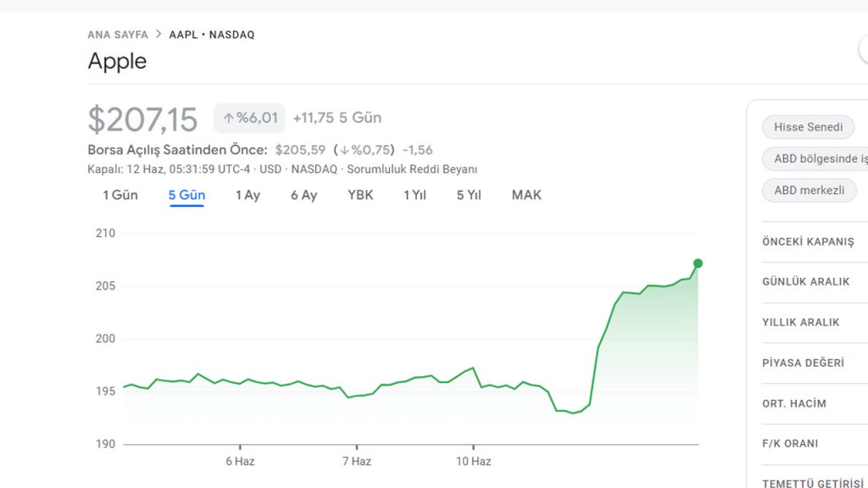Click the green endpoint dot on chart
The width and height of the screenshot is (868, 488).
click(x=698, y=263)
